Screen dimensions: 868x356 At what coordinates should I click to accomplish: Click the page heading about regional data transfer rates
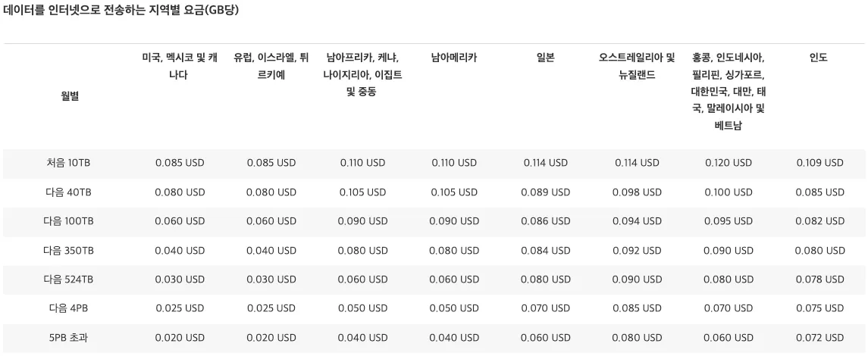click(122, 10)
